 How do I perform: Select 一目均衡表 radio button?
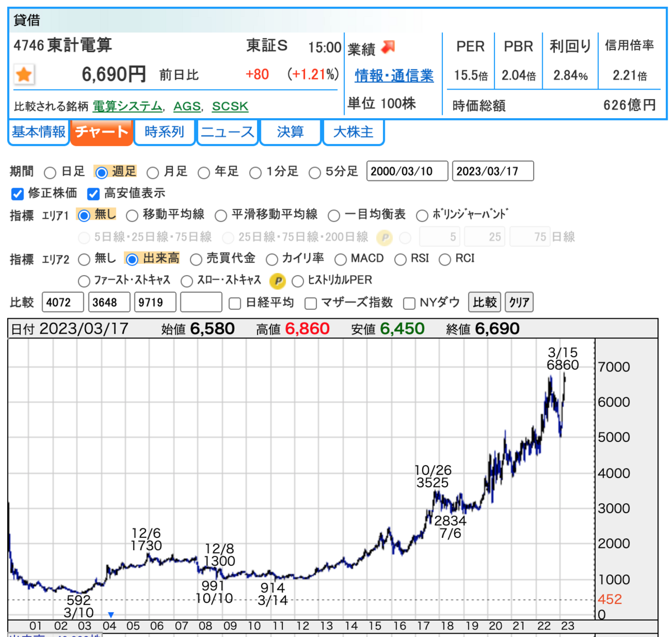pyautogui.click(x=334, y=216)
